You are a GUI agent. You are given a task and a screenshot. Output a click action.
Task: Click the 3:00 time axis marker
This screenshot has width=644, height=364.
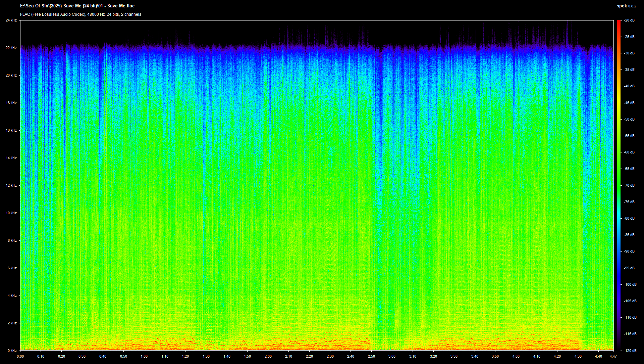[392, 356]
